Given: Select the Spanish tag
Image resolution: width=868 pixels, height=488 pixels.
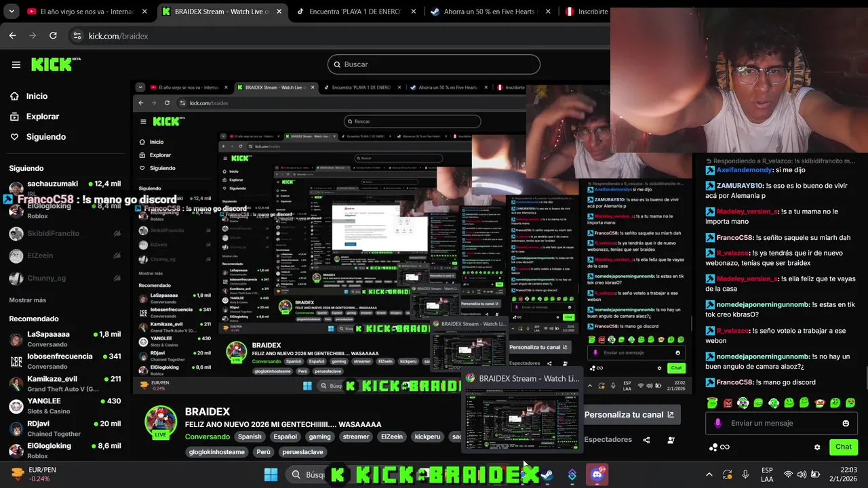Looking at the screenshot, I should [x=250, y=437].
